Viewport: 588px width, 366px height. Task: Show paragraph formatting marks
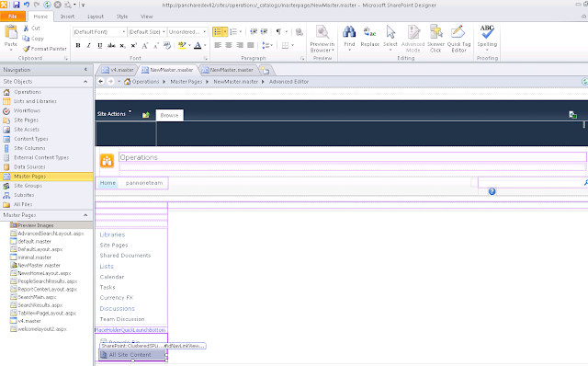[x=278, y=32]
